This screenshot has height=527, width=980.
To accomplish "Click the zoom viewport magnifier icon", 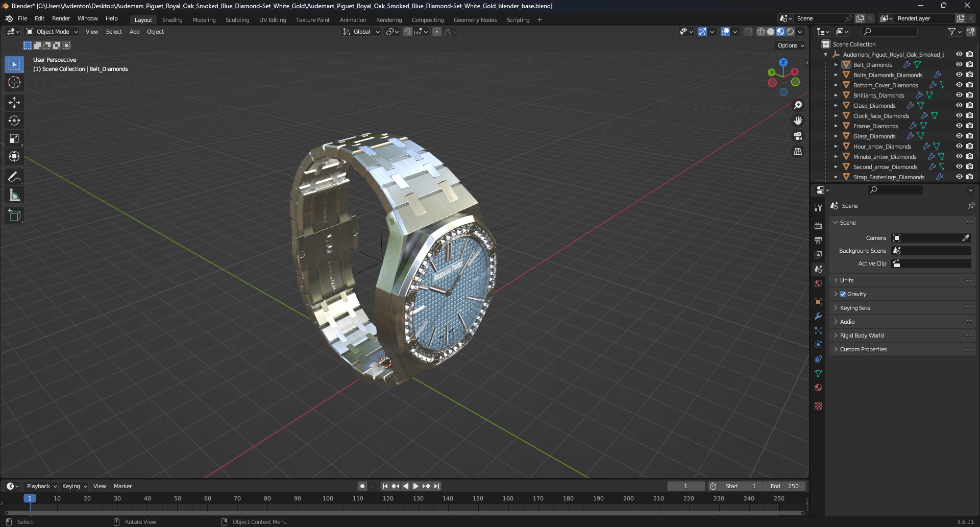I will (x=798, y=105).
